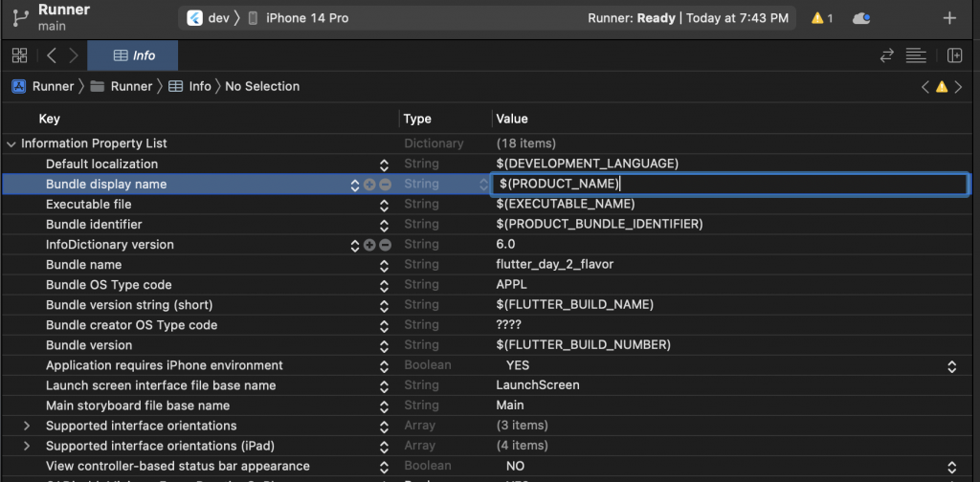Go back using the left navigation arrow
This screenshot has height=482, width=980.
coord(52,55)
